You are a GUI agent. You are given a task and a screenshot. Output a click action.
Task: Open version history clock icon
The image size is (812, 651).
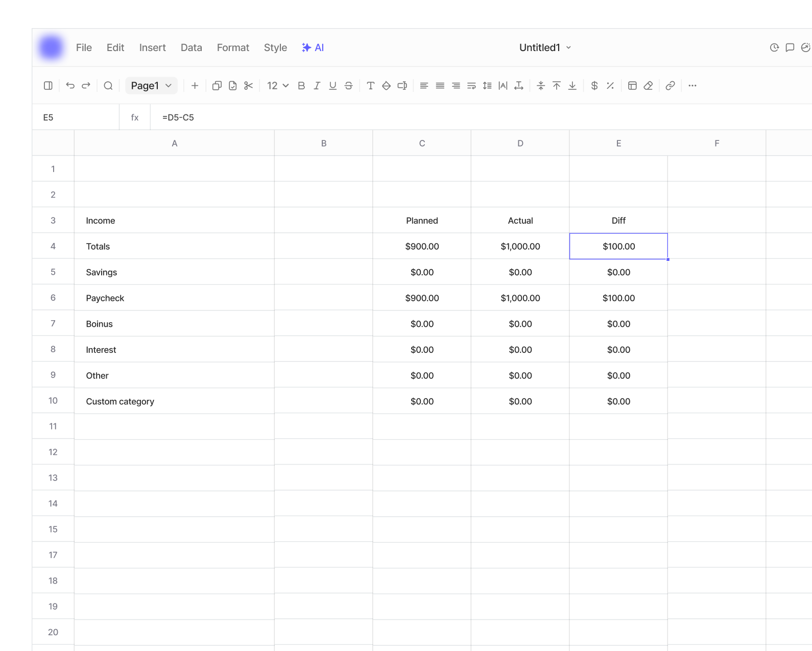[x=774, y=47]
